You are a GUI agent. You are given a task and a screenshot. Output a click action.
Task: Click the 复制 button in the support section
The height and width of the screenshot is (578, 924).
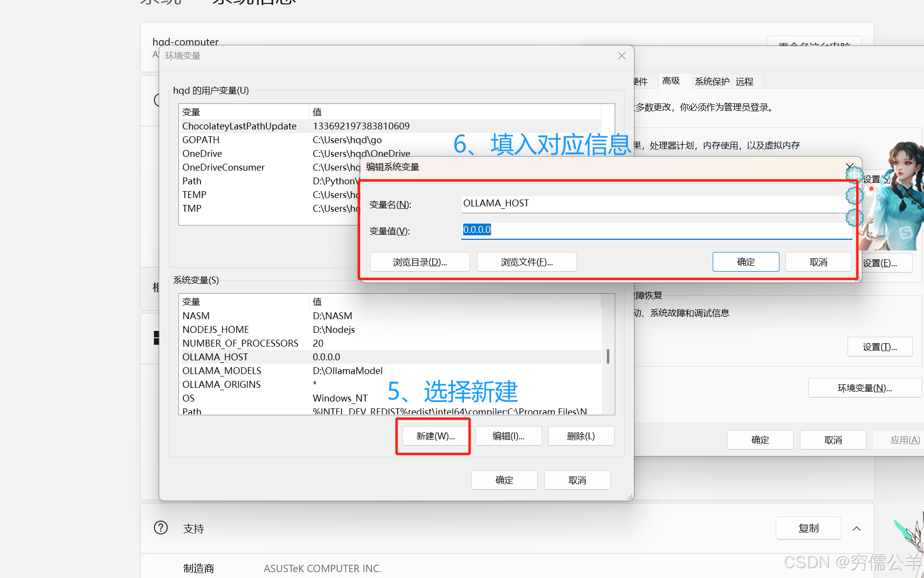pyautogui.click(x=808, y=528)
